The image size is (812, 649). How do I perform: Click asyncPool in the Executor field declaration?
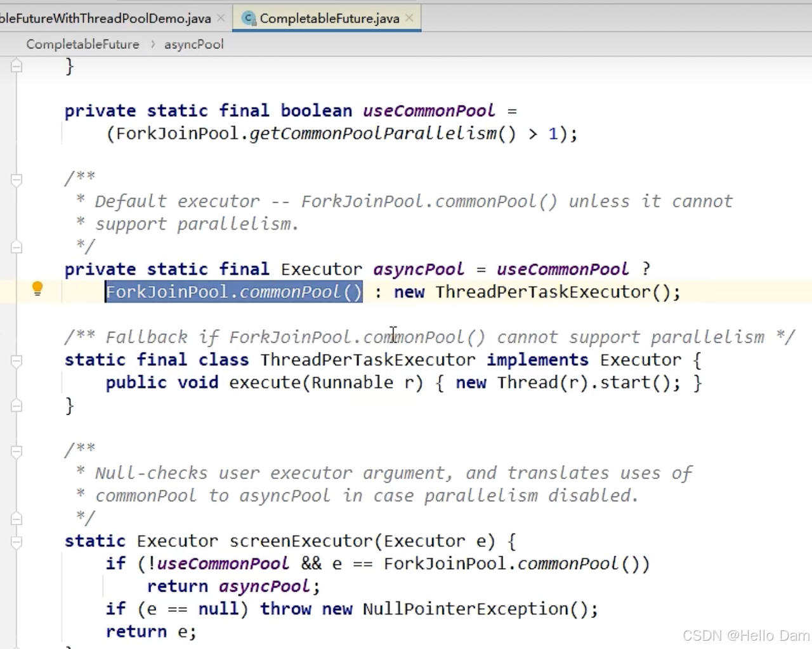(x=418, y=270)
